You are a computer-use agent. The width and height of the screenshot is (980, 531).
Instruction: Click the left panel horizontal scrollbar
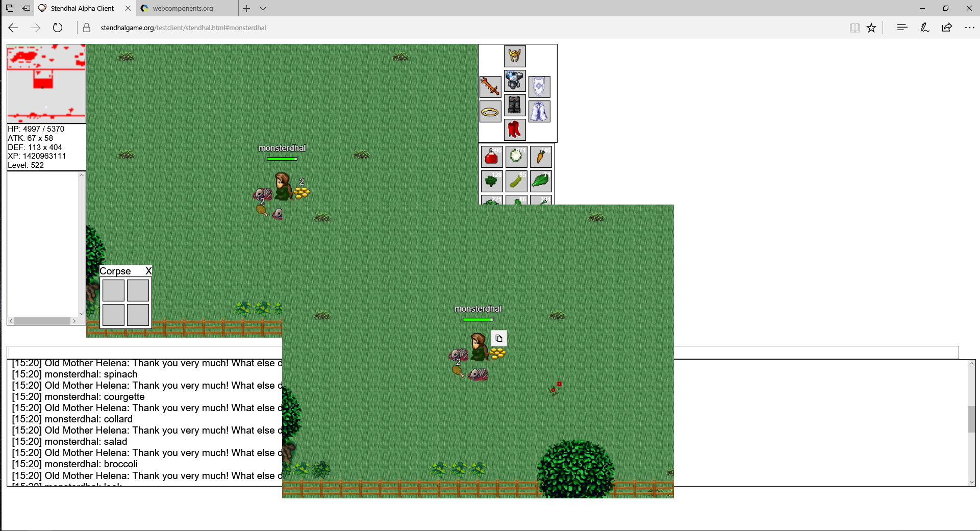43,321
